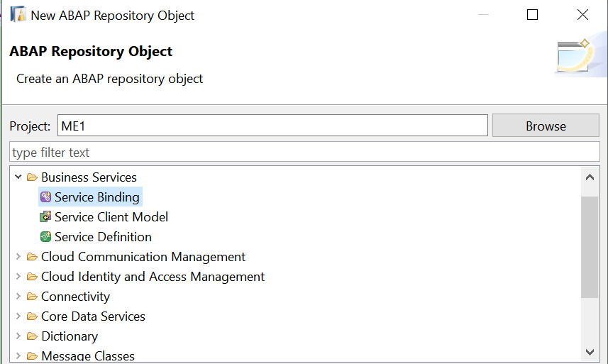
Task: Click the Service Definition icon
Action: [45, 236]
